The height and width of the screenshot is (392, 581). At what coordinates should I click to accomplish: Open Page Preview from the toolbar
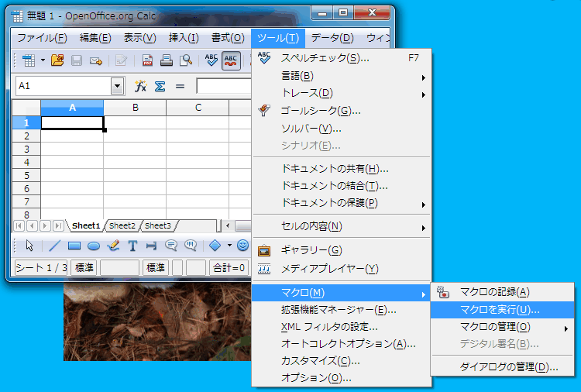coord(186,60)
